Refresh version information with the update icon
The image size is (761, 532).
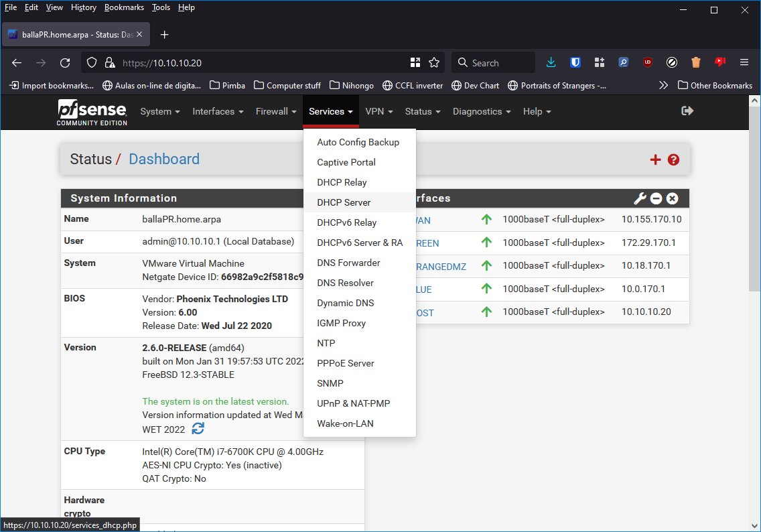click(x=198, y=428)
